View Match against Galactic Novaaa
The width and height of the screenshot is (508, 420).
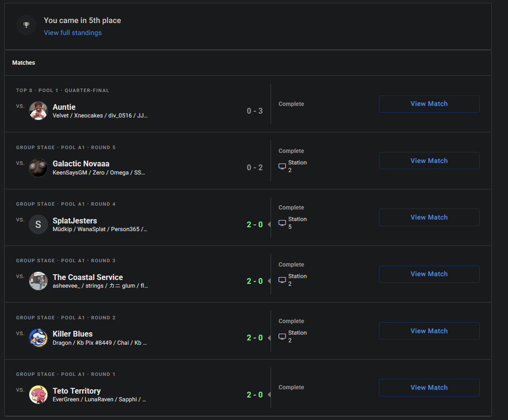pos(429,161)
